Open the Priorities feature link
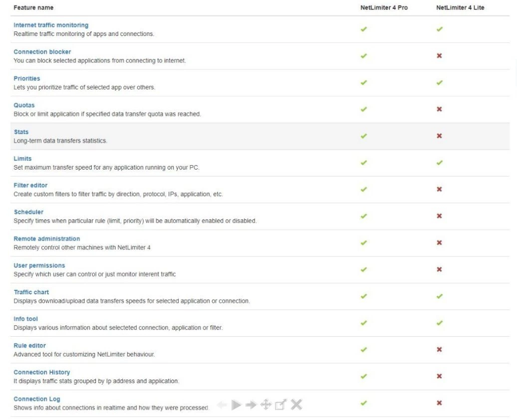This screenshot has height=420, width=517. point(27,78)
